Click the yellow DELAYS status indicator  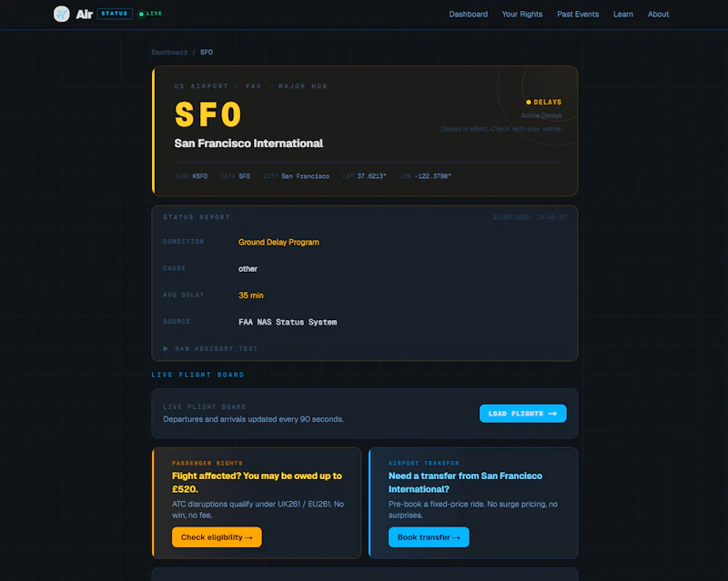(543, 102)
